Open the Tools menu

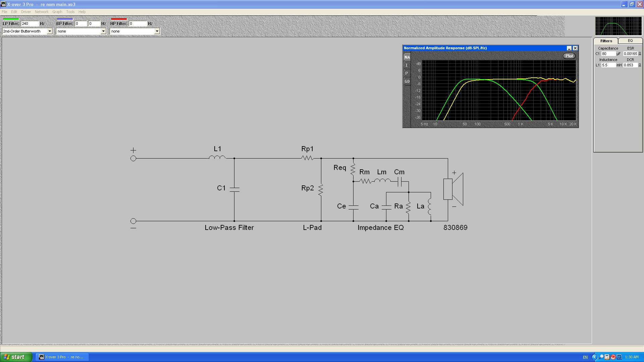pyautogui.click(x=70, y=12)
